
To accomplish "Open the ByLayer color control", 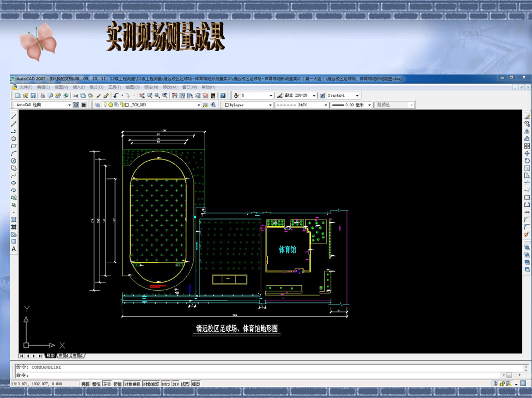I will (x=271, y=105).
